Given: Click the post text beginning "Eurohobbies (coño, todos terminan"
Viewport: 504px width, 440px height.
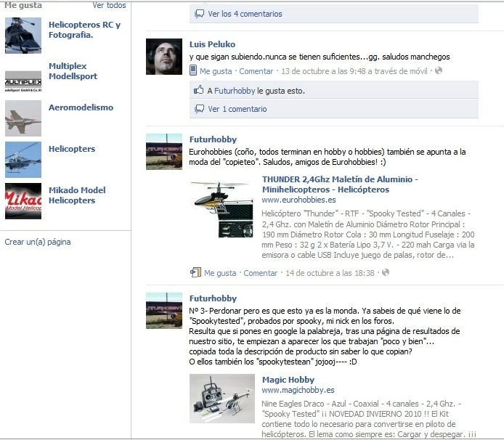Looking at the screenshot, I should tap(328, 157).
